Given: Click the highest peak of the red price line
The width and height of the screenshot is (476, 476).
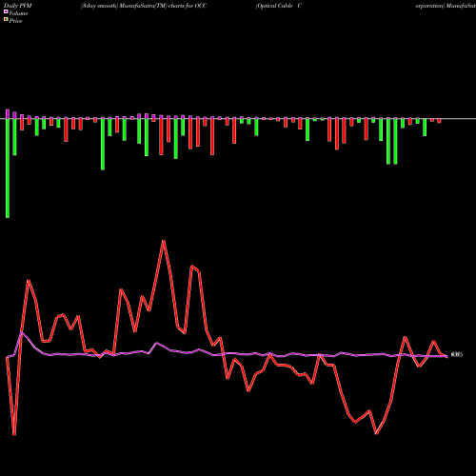Looking at the screenshot, I should (163, 241).
